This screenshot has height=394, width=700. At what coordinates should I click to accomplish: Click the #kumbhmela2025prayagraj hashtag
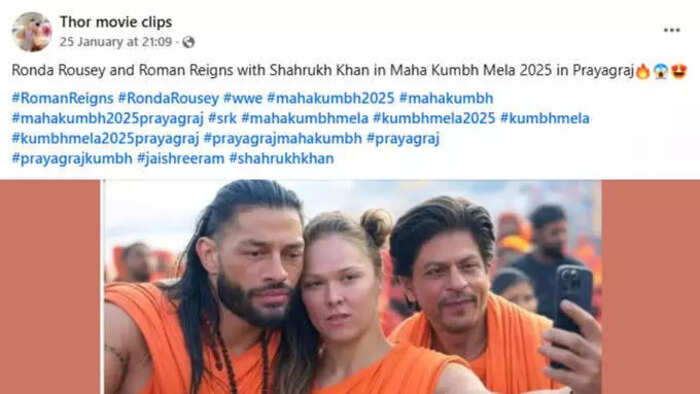tap(105, 138)
